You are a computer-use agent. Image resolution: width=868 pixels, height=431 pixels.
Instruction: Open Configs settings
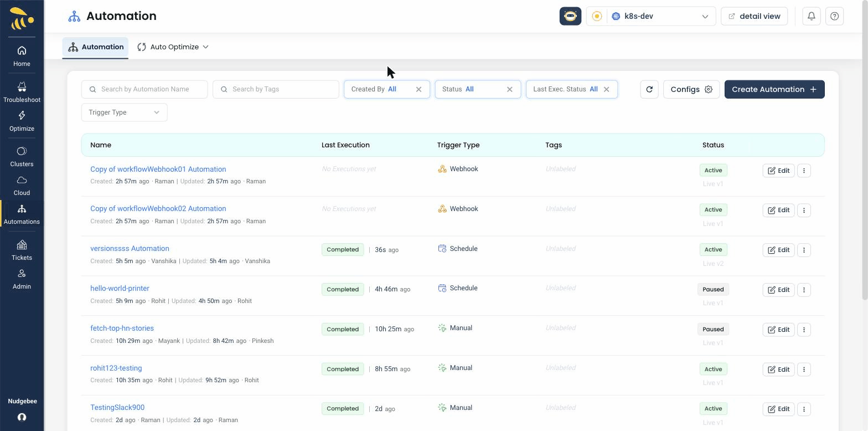691,89
